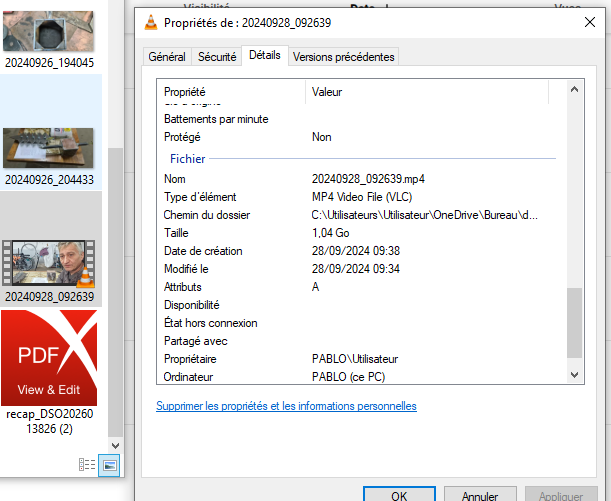611x501 pixels.
Task: Click the Protégé row value Non
Action: pos(321,137)
